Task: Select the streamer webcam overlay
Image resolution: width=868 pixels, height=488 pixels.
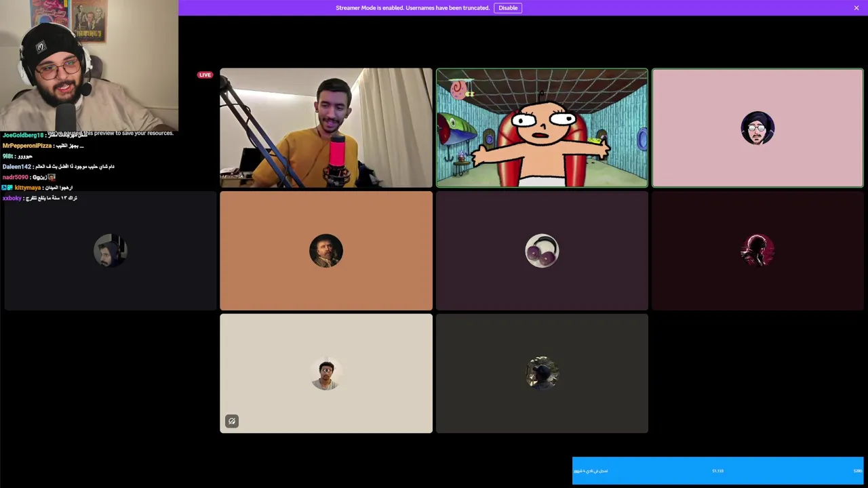Action: click(x=89, y=65)
